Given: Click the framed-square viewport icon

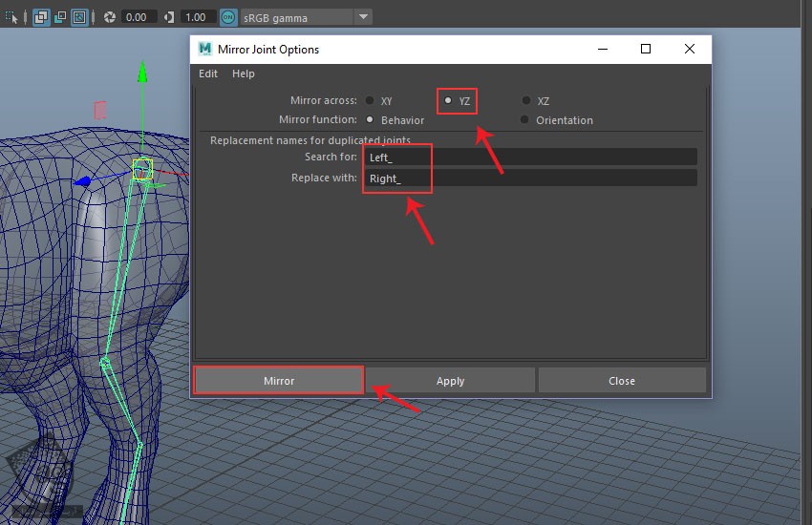Looking at the screenshot, I should [80, 17].
